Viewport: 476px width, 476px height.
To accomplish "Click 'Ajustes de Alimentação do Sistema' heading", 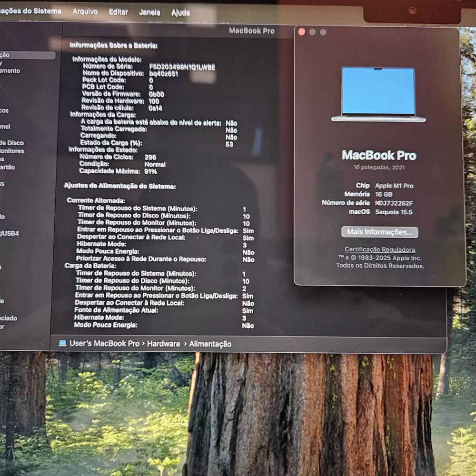I will pos(120,186).
